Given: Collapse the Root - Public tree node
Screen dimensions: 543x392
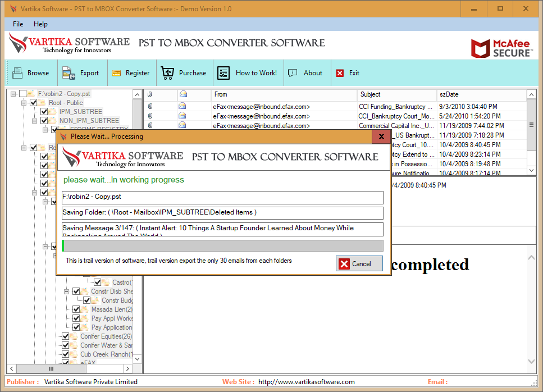Looking at the screenshot, I should coord(24,103).
